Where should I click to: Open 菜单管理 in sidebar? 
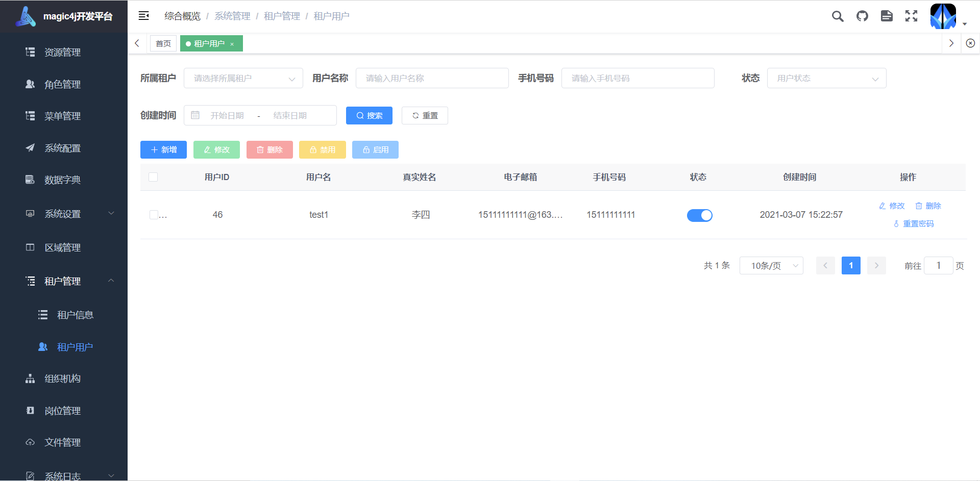64,116
